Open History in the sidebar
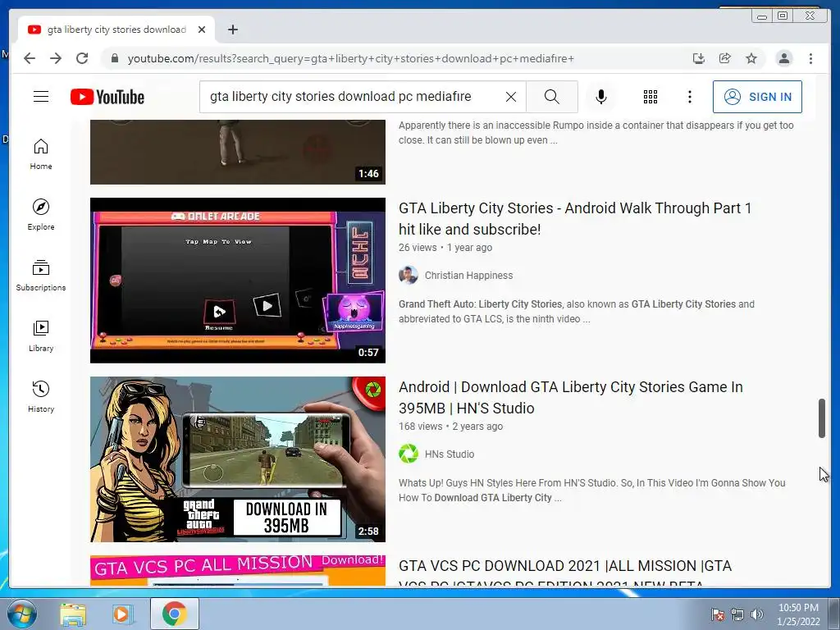 click(41, 396)
